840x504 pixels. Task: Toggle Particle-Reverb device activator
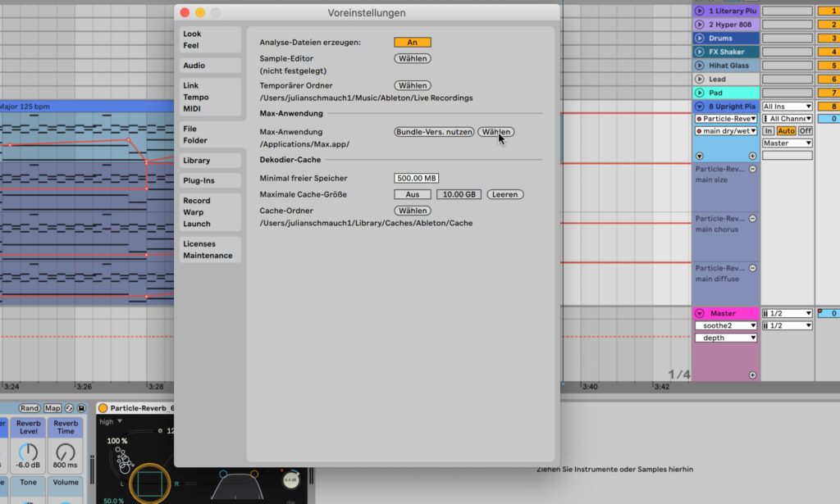point(103,408)
